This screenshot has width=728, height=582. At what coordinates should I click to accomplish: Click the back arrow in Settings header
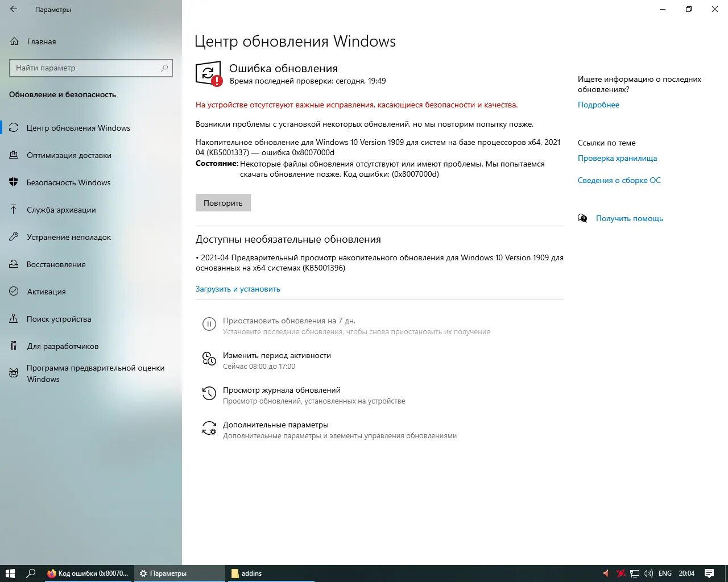(x=14, y=9)
